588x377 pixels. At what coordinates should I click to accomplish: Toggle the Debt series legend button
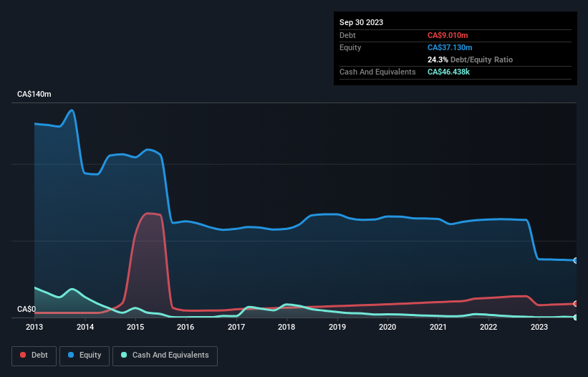click(34, 355)
